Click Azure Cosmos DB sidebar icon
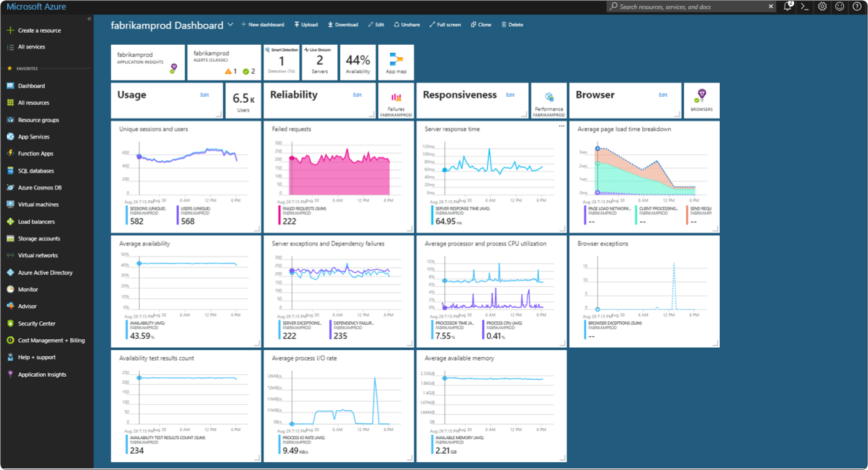The image size is (868, 470). tap(10, 188)
